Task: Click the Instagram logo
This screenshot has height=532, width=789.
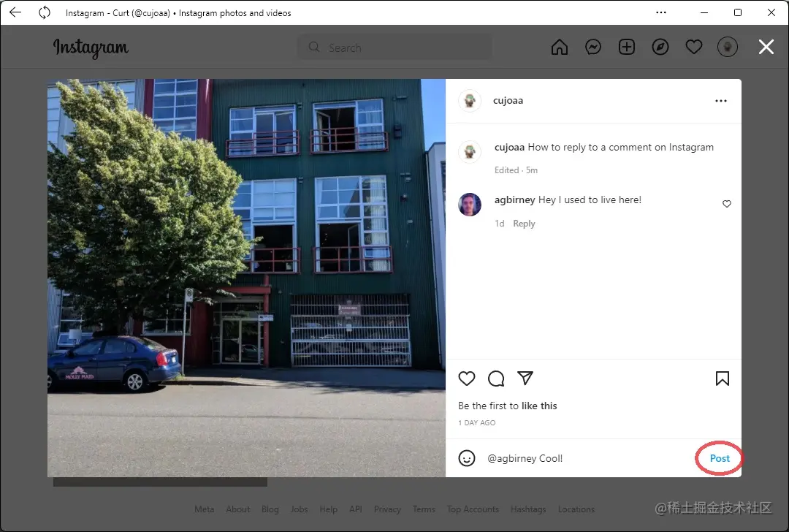Action: (x=91, y=47)
